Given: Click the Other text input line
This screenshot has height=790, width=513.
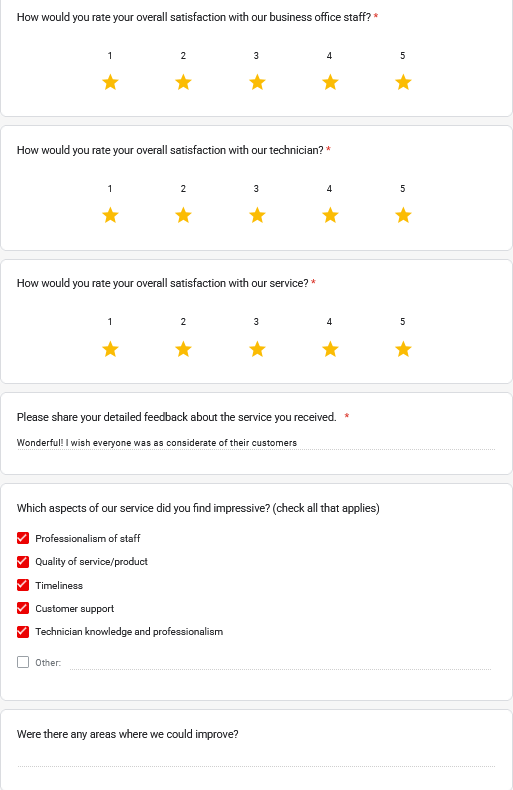Looking at the screenshot, I should 280,663.
